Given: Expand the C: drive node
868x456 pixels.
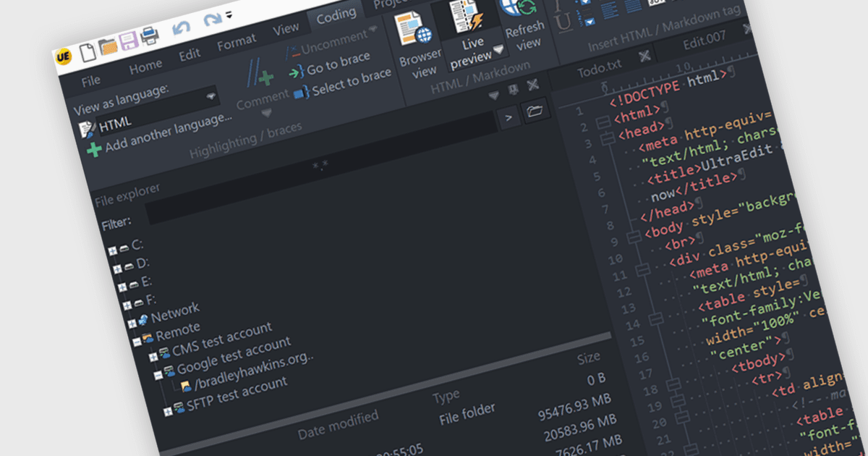Looking at the screenshot, I should pos(112,251).
